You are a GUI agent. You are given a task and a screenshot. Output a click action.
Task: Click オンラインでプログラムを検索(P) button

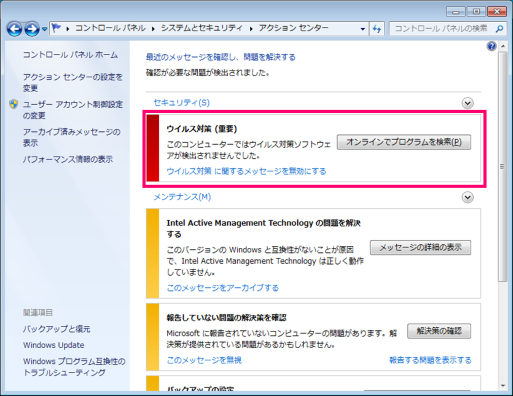pyautogui.click(x=404, y=142)
